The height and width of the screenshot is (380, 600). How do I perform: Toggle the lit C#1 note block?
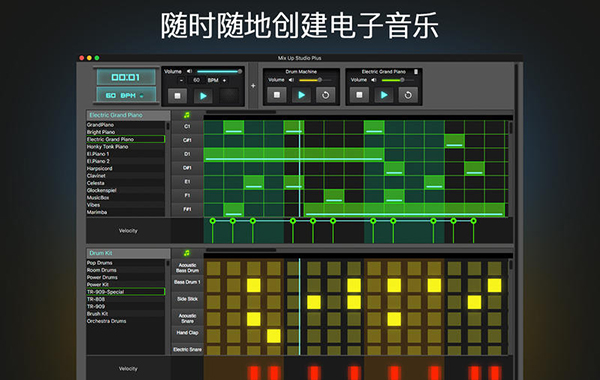coord(454,140)
